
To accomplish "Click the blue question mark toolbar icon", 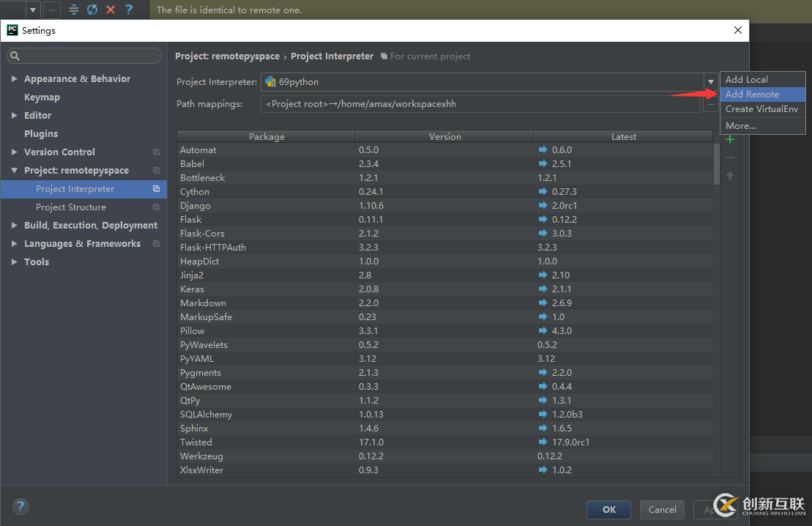I will [x=129, y=10].
